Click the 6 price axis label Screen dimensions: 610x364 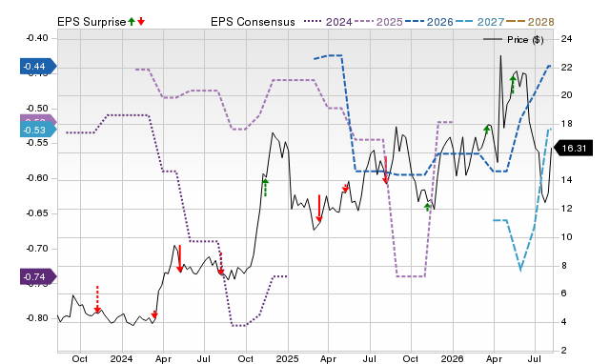click(563, 293)
